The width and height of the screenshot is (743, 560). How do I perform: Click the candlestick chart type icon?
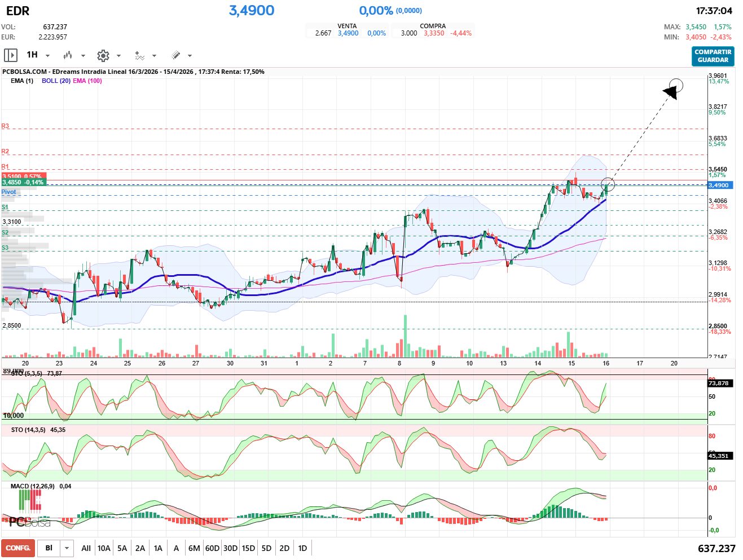pos(68,55)
